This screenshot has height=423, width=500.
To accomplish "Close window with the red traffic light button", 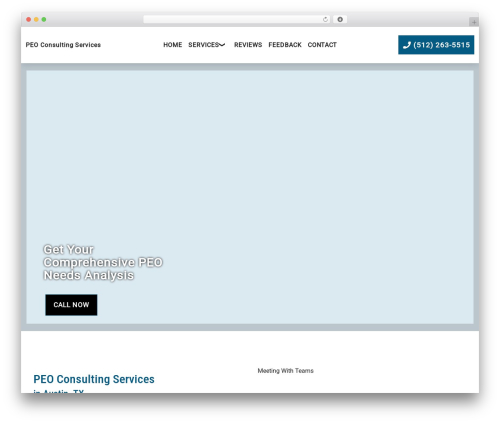I will (x=29, y=20).
